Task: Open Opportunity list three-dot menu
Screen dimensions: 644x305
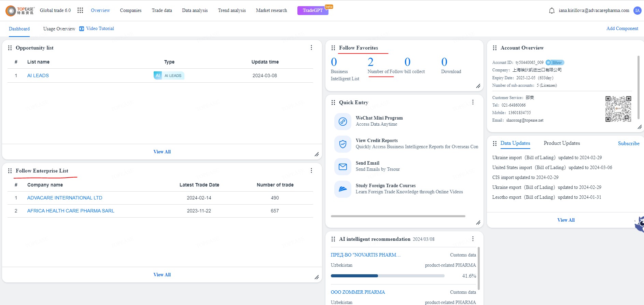Action: coord(311,47)
